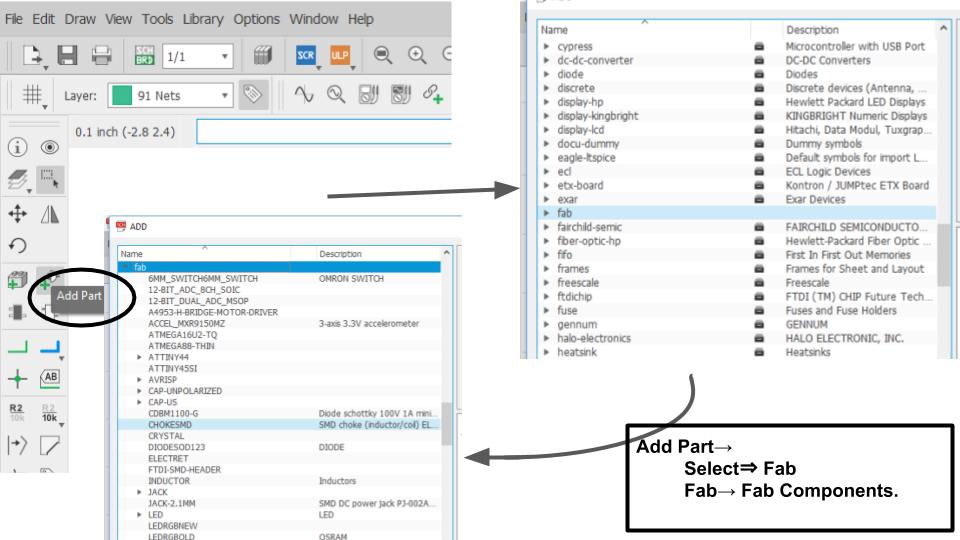Click the right library list scrollbar
The image size is (960, 540).
943,254
